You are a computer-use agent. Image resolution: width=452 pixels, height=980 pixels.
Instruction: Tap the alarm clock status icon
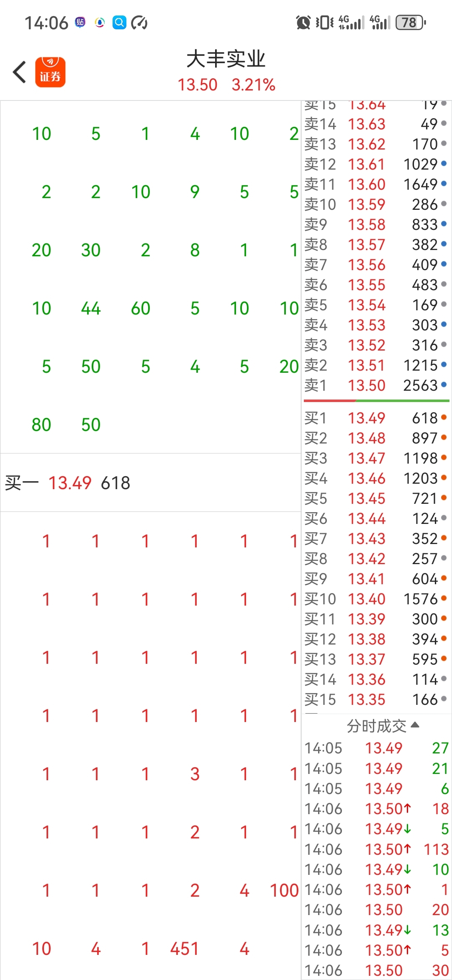point(303,22)
